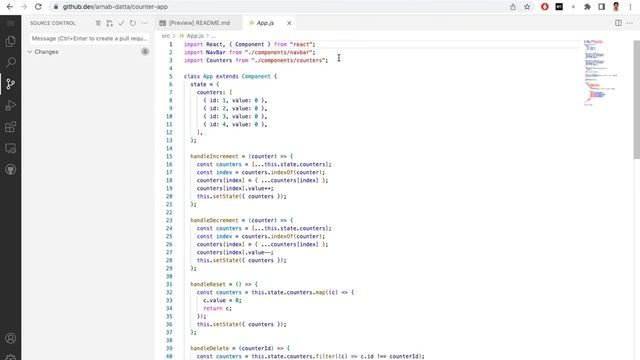The image size is (640, 360).
Task: Select the App.js editor tab
Action: tap(265, 23)
